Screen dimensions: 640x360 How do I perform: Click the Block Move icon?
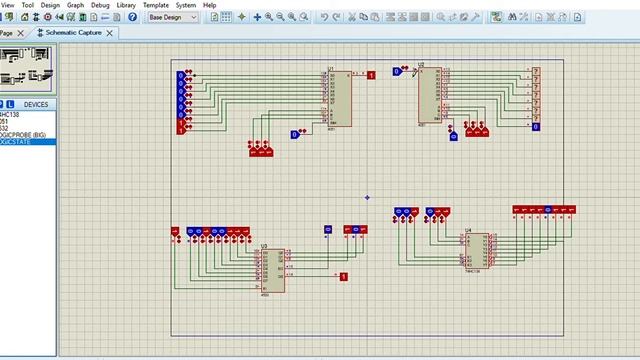pos(402,17)
